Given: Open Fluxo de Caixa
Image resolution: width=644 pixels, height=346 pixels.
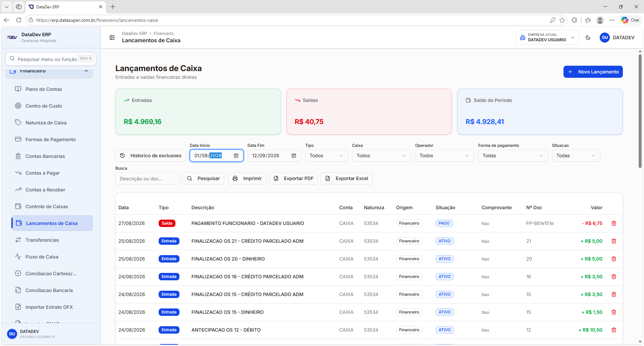Looking at the screenshot, I should click(52, 257).
